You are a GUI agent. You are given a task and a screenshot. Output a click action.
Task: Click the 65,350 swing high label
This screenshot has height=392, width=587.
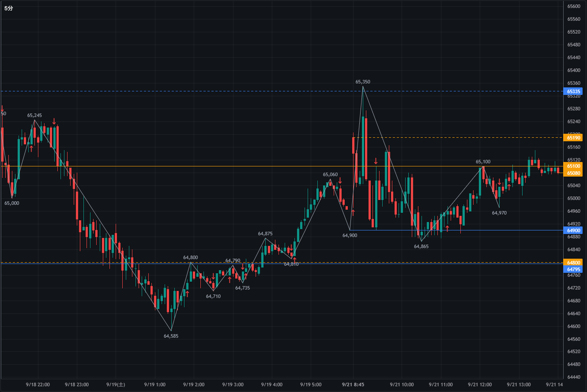click(x=363, y=82)
